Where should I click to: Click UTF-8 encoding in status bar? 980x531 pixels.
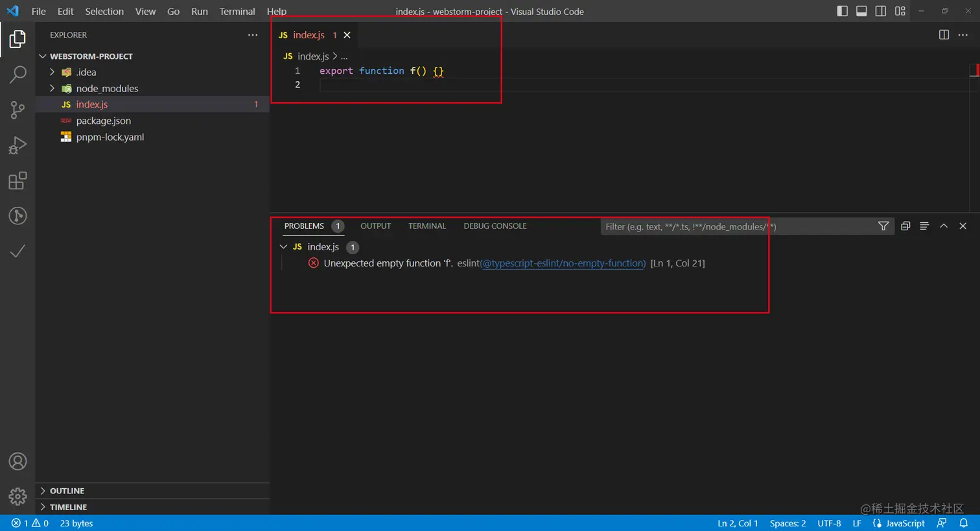click(x=829, y=523)
